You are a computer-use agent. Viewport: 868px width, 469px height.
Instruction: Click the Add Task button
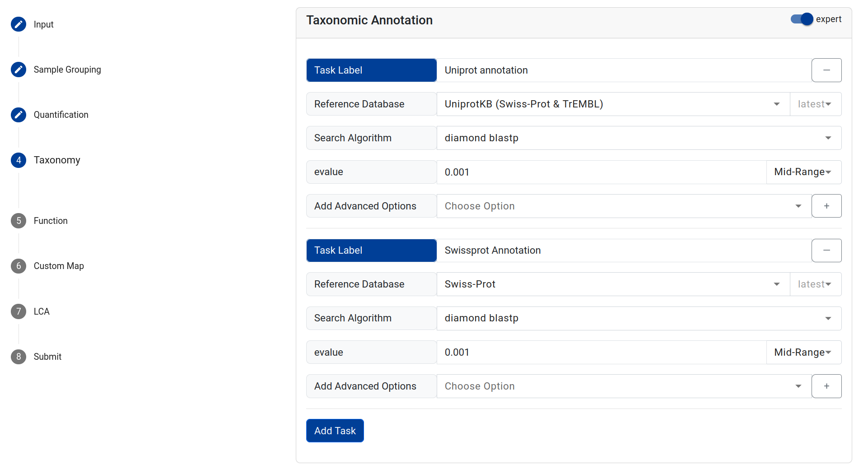(x=335, y=431)
